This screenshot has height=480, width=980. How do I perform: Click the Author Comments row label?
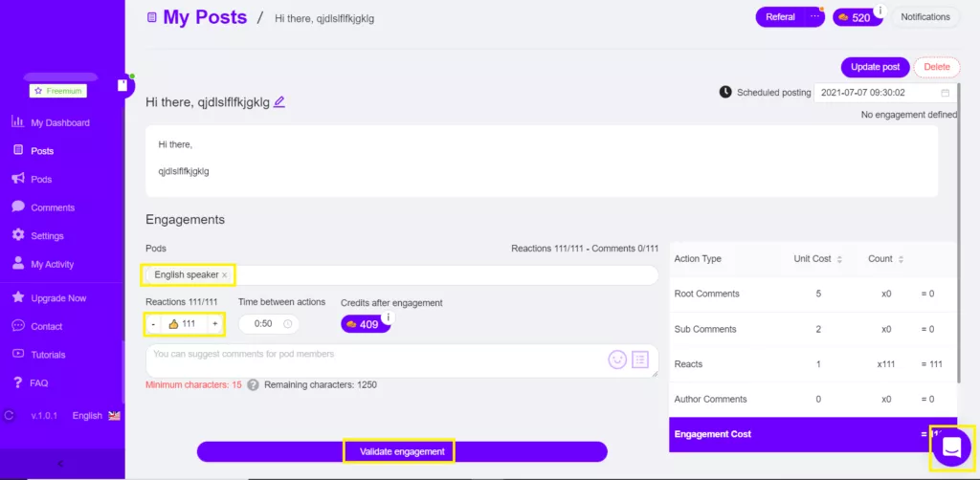[x=711, y=399]
